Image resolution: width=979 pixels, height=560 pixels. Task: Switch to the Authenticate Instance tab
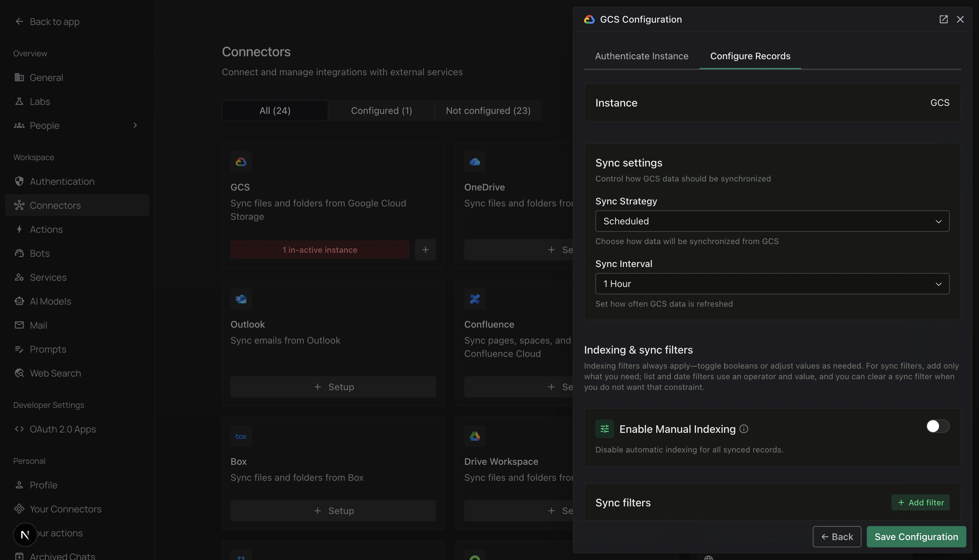[642, 56]
